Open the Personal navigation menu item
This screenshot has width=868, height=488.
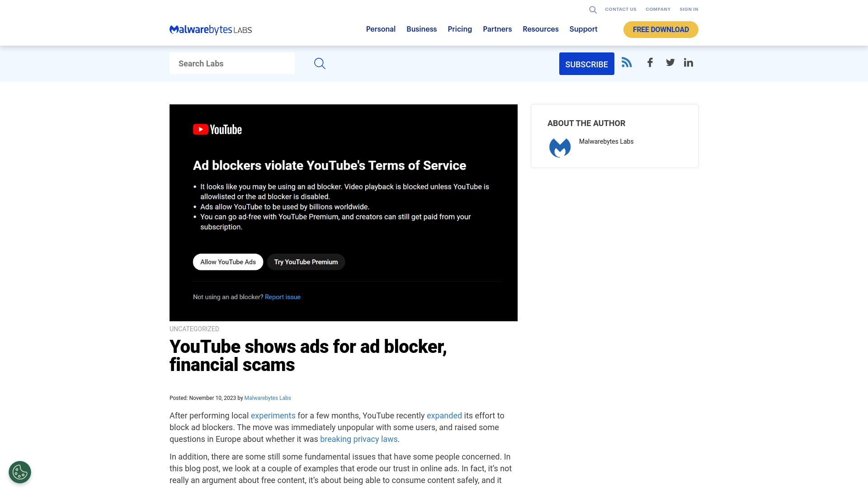tap(381, 29)
